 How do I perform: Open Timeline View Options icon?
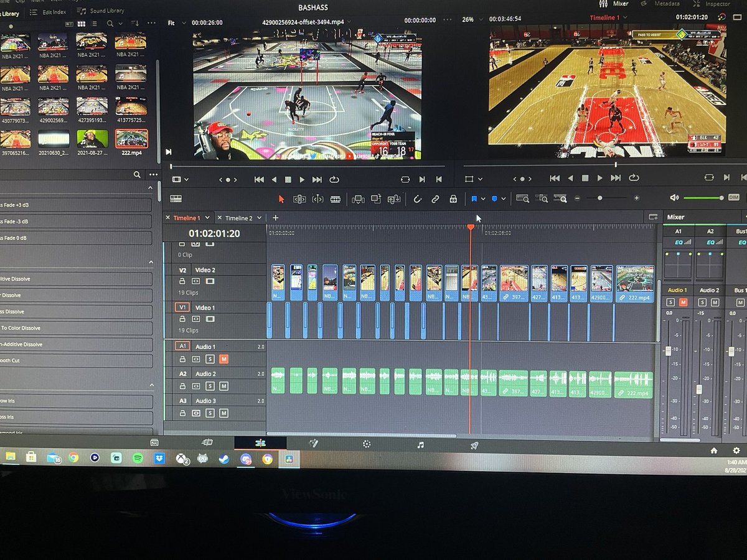click(x=176, y=199)
